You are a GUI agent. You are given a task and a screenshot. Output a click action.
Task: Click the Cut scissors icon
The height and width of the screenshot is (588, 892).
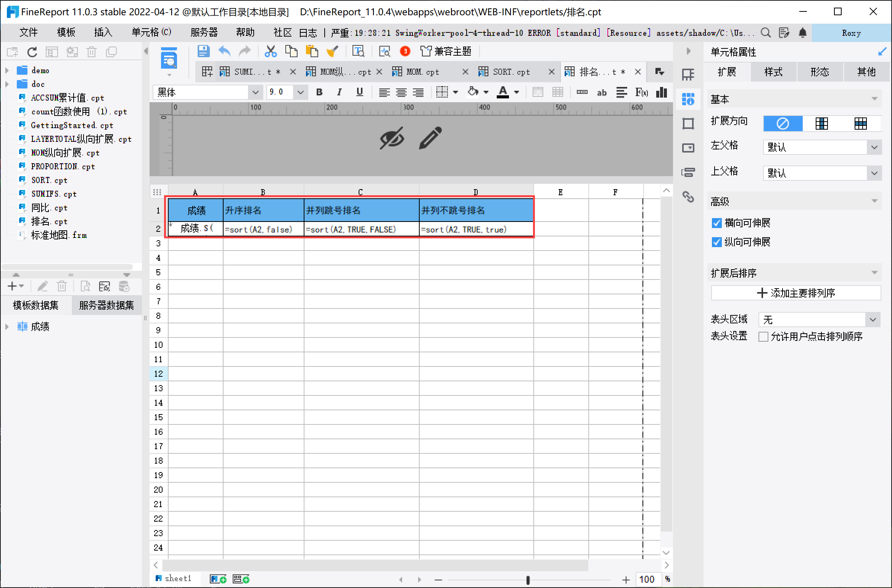tap(270, 51)
